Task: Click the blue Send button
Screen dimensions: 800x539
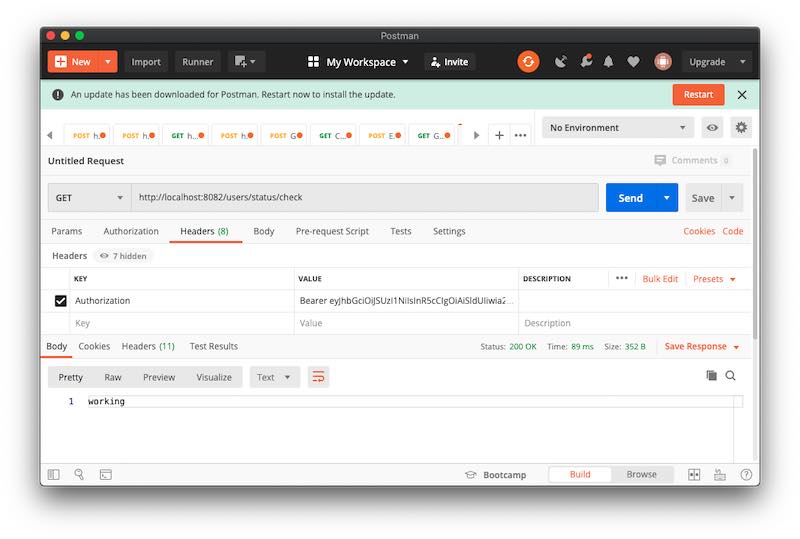Action: pos(631,198)
